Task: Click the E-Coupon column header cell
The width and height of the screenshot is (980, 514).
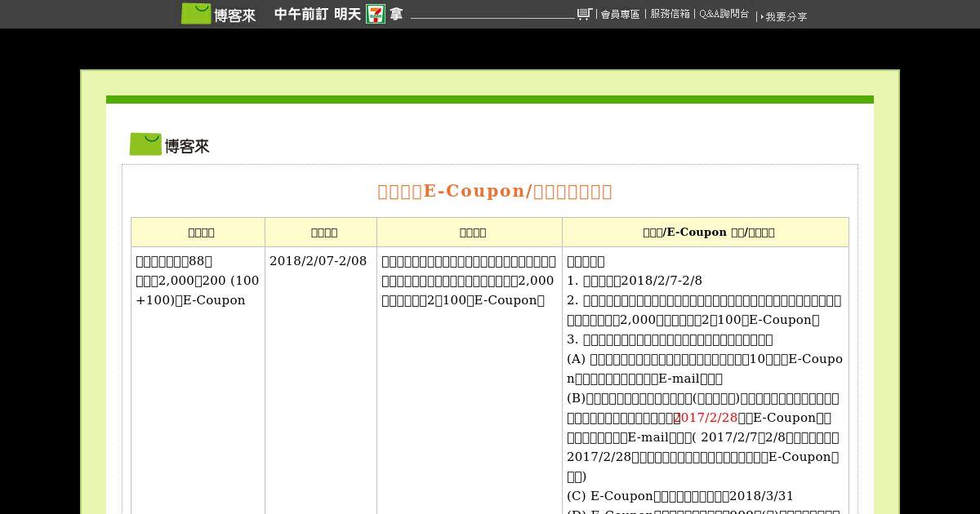Action: [x=706, y=233]
